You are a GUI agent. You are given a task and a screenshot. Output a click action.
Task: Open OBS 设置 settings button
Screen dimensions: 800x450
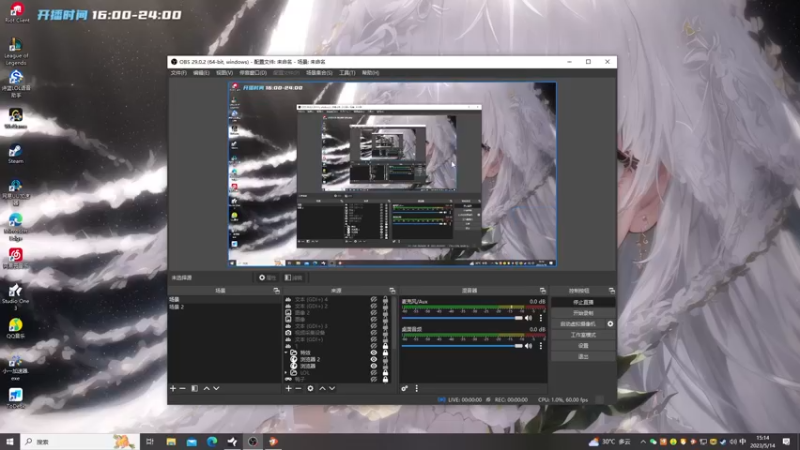click(583, 345)
